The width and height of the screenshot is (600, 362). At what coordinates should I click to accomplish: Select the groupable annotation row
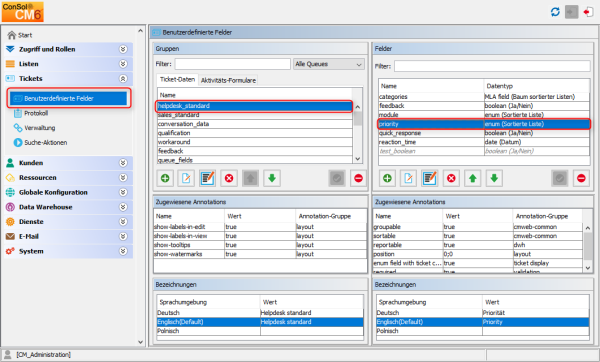tap(478, 227)
